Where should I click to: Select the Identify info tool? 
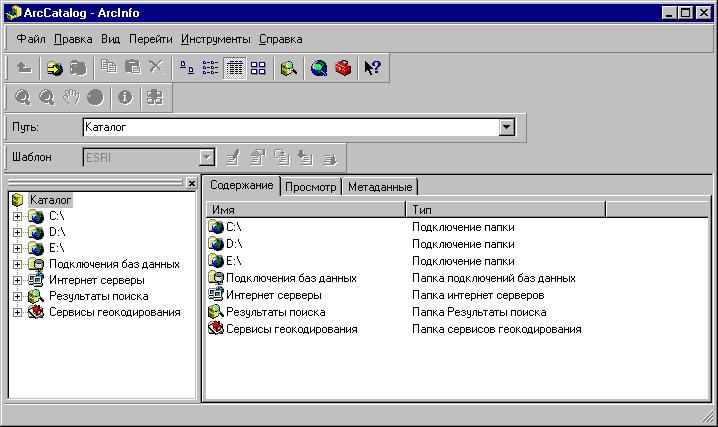125,97
